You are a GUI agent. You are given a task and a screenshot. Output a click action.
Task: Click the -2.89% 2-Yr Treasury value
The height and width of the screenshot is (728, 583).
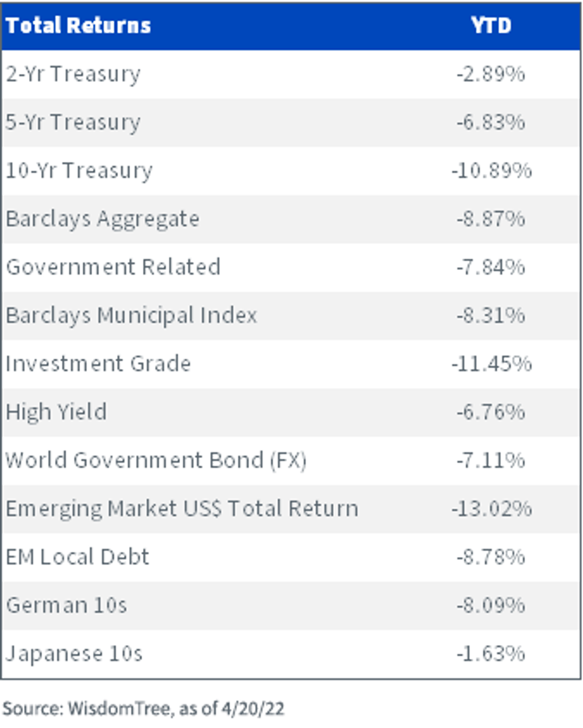[491, 74]
